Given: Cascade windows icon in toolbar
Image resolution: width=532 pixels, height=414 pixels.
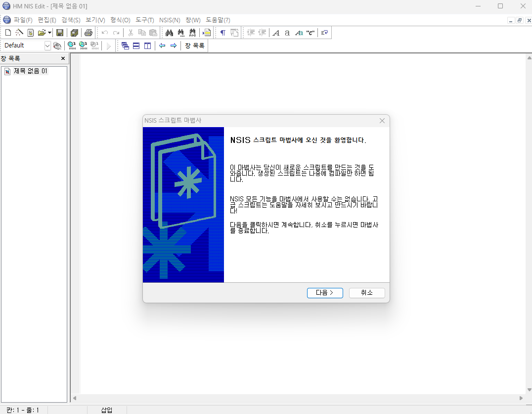Looking at the screenshot, I should (x=125, y=46).
